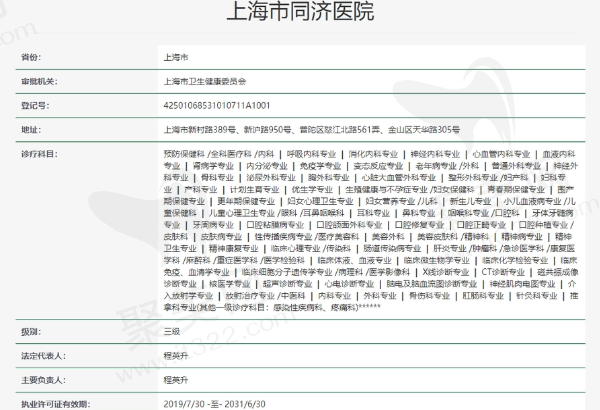
Task: Click 消化内科专业 in the departments list
Action: [x=373, y=154]
